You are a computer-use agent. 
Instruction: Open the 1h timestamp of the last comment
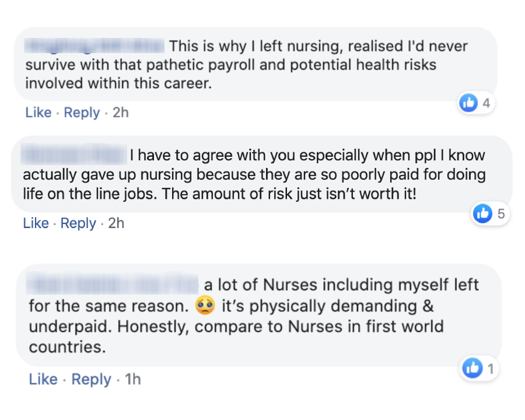point(133,380)
